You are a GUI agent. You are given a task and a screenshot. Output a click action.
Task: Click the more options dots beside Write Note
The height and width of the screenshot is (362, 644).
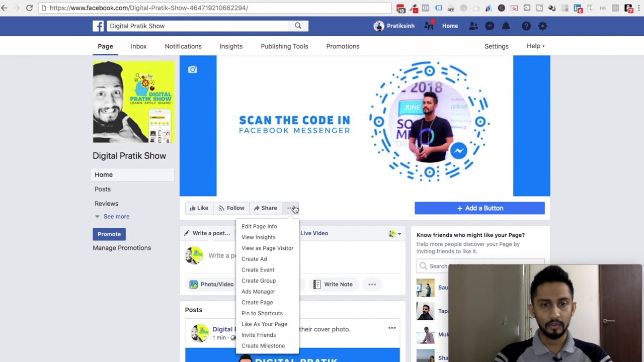[372, 285]
